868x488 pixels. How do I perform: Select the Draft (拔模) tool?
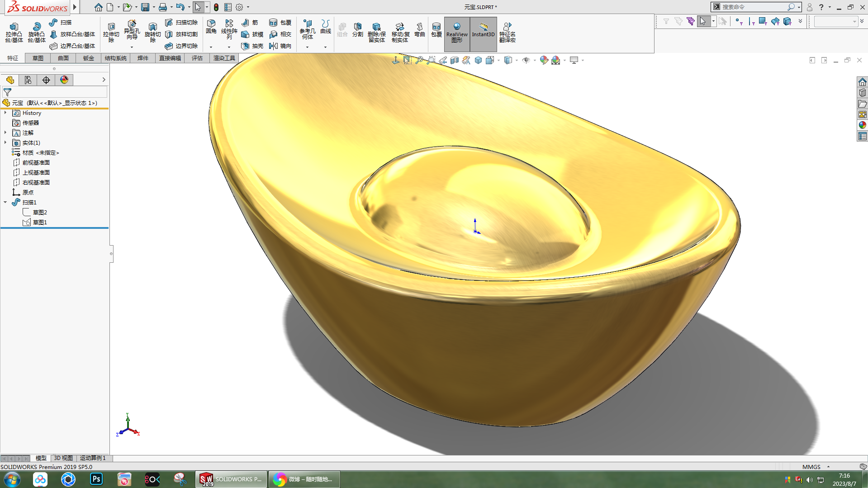tap(252, 34)
